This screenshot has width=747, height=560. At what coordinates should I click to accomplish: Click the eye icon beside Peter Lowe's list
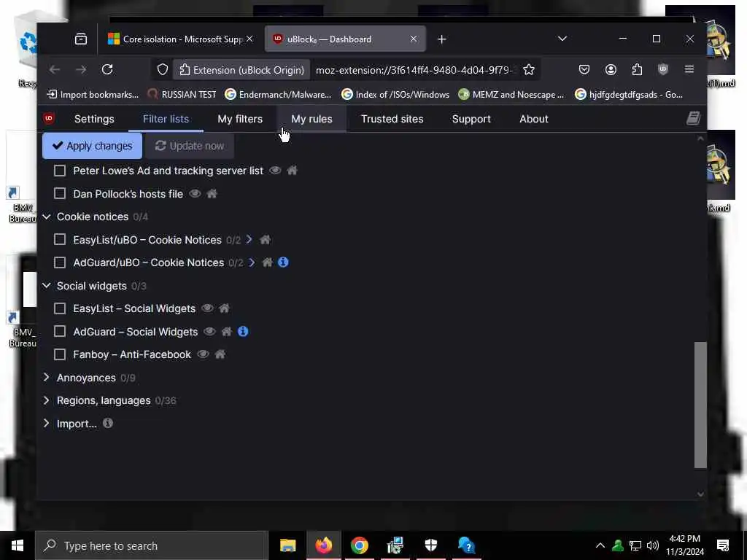[x=275, y=171]
